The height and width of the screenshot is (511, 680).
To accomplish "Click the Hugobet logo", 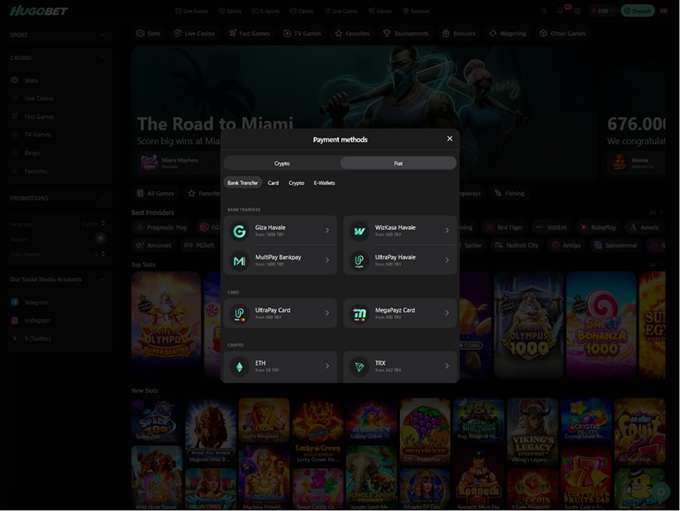I will [39, 11].
